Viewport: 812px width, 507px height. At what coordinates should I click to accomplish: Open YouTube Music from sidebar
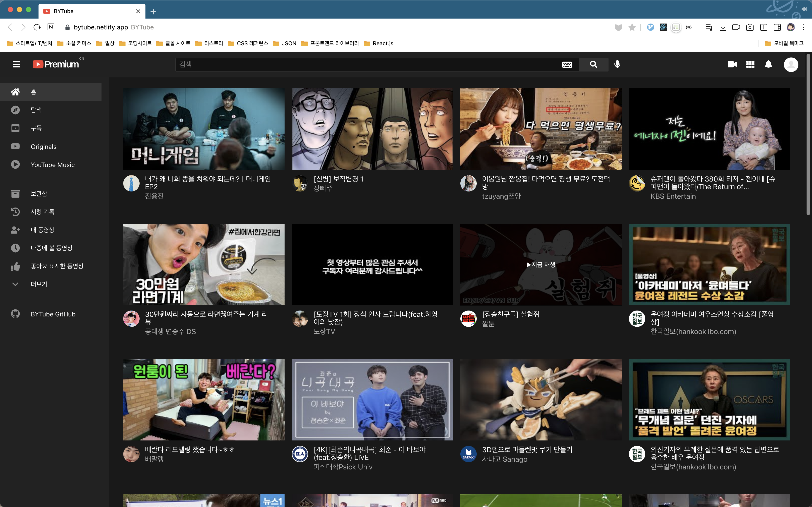[52, 165]
